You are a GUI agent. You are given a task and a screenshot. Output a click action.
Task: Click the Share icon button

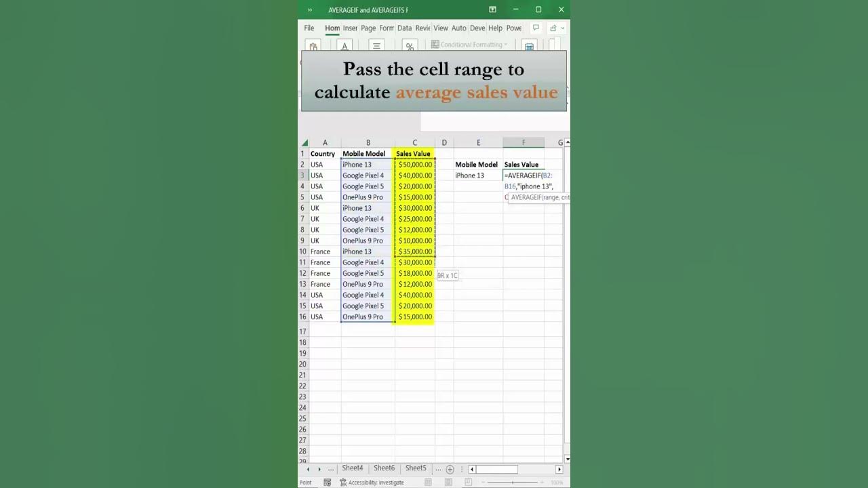point(553,28)
